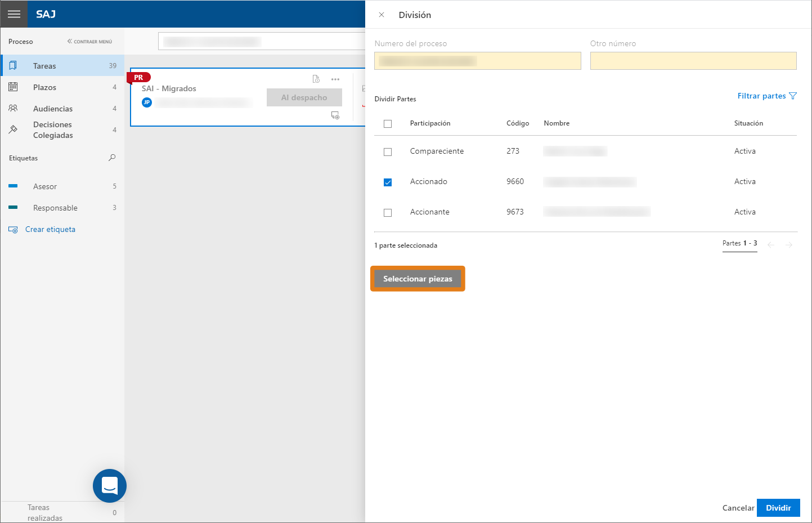Click the Activa status of Accionante
Screen dimensions: 812x523
coord(745,212)
